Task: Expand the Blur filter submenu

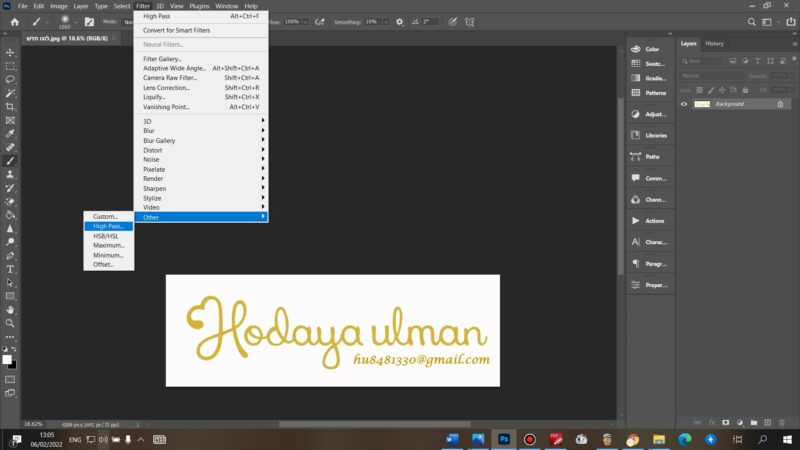Action: tap(200, 131)
